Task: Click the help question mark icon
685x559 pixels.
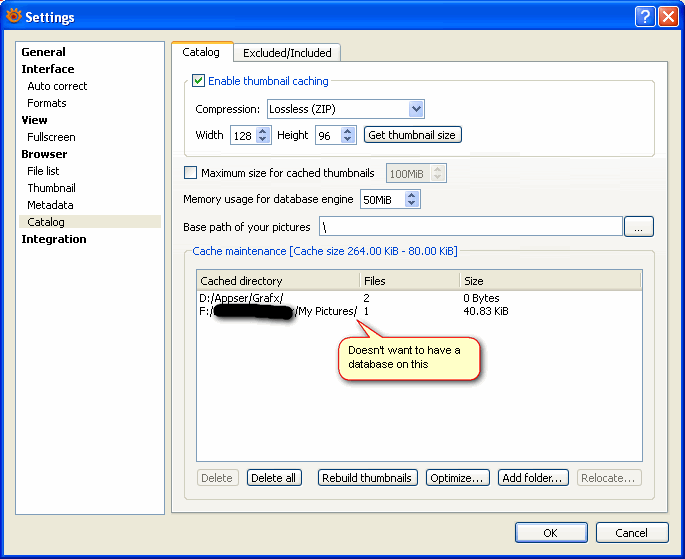Action: point(645,17)
